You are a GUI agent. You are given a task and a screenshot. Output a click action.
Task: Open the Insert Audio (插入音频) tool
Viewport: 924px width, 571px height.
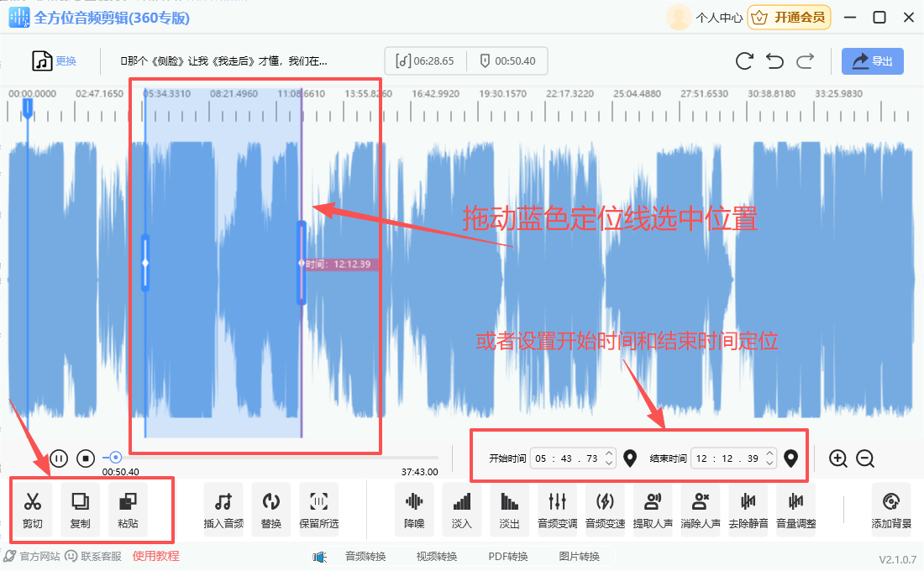coord(223,510)
